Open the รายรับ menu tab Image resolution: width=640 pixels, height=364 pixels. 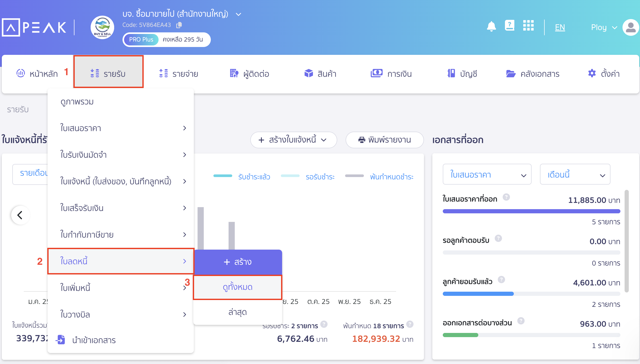[108, 72]
